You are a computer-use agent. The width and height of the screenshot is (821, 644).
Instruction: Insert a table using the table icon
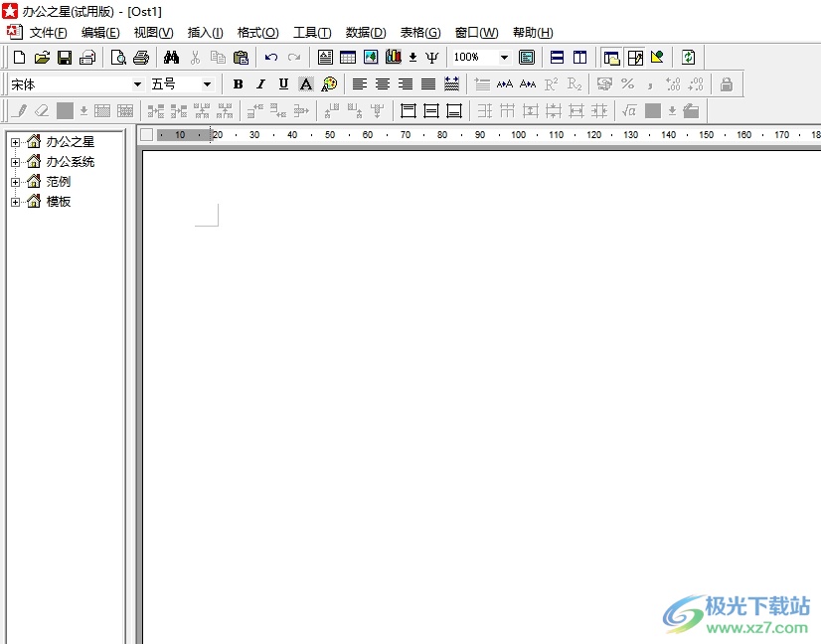348,58
